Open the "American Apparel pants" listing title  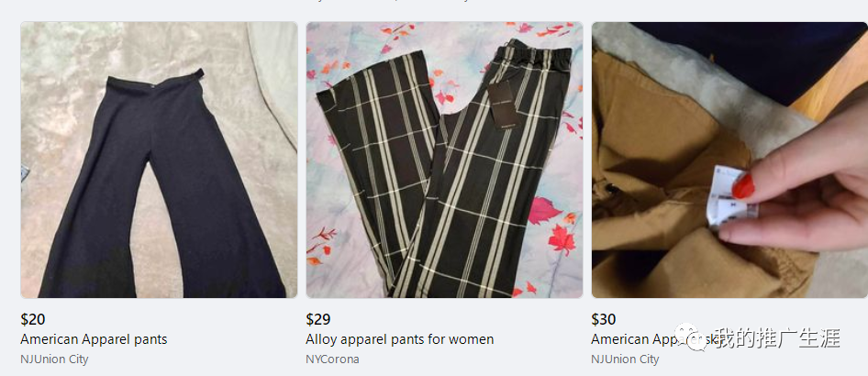click(x=94, y=339)
